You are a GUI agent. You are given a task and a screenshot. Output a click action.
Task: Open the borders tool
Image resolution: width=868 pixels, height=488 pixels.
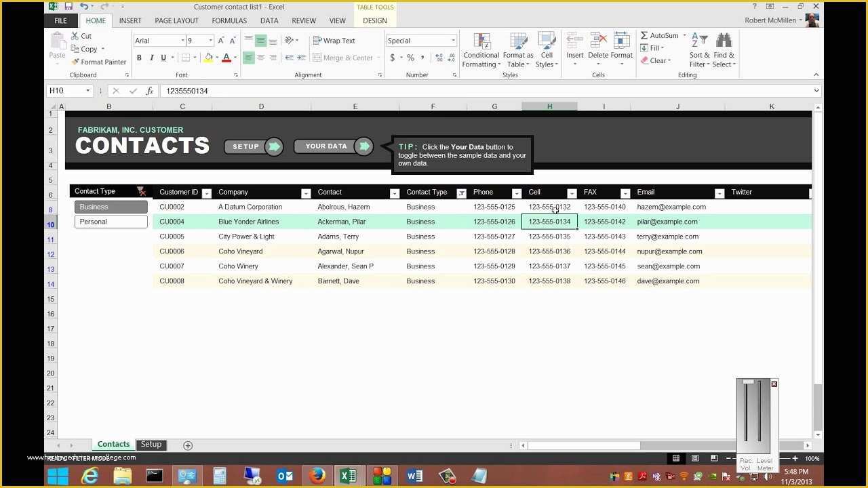click(185, 58)
